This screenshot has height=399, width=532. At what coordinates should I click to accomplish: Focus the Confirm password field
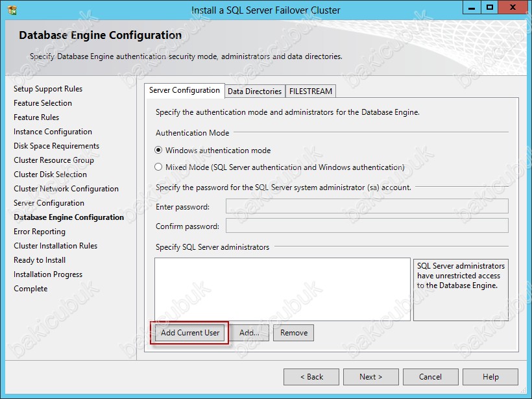click(x=367, y=226)
